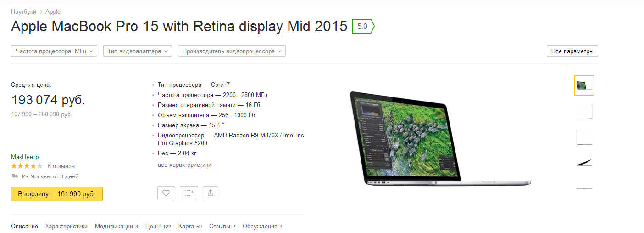Image resolution: width=644 pixels, height=233 pixels.
Task: Select the first MacBook thumbnail
Action: point(584,85)
